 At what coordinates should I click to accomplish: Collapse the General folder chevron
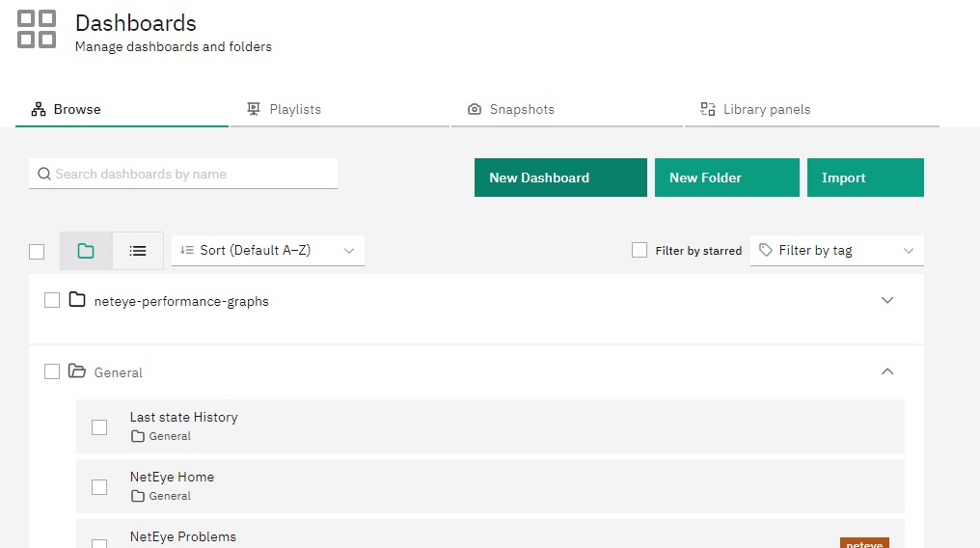(886, 371)
